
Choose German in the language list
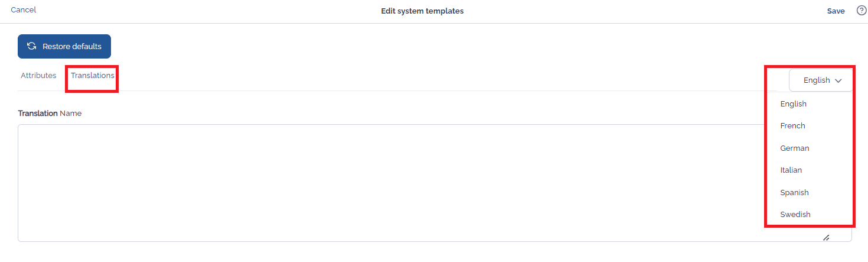(x=794, y=148)
